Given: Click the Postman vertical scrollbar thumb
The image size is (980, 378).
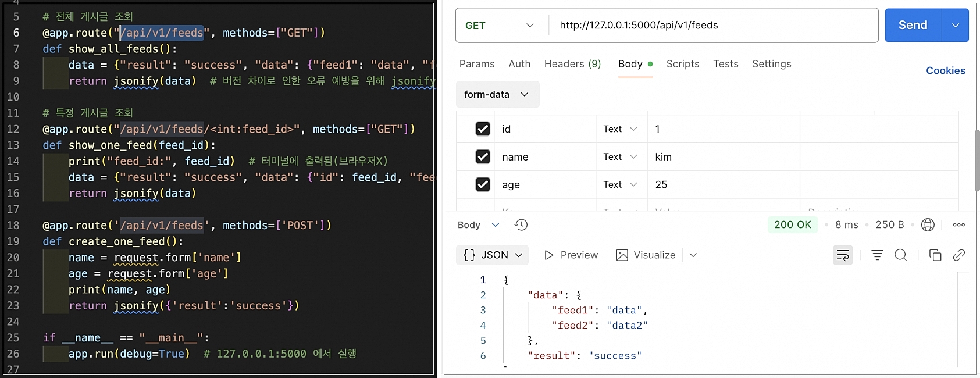Looking at the screenshot, I should click(x=977, y=161).
